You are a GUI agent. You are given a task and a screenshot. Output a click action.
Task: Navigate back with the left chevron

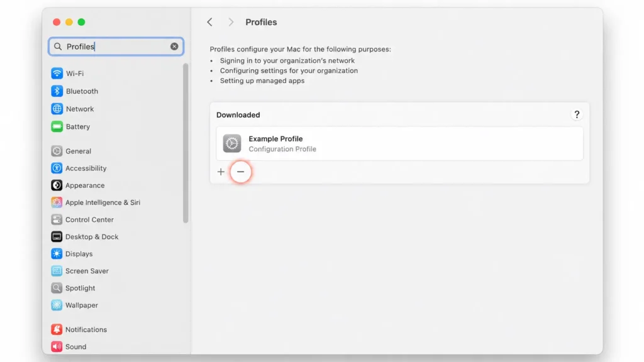point(210,22)
